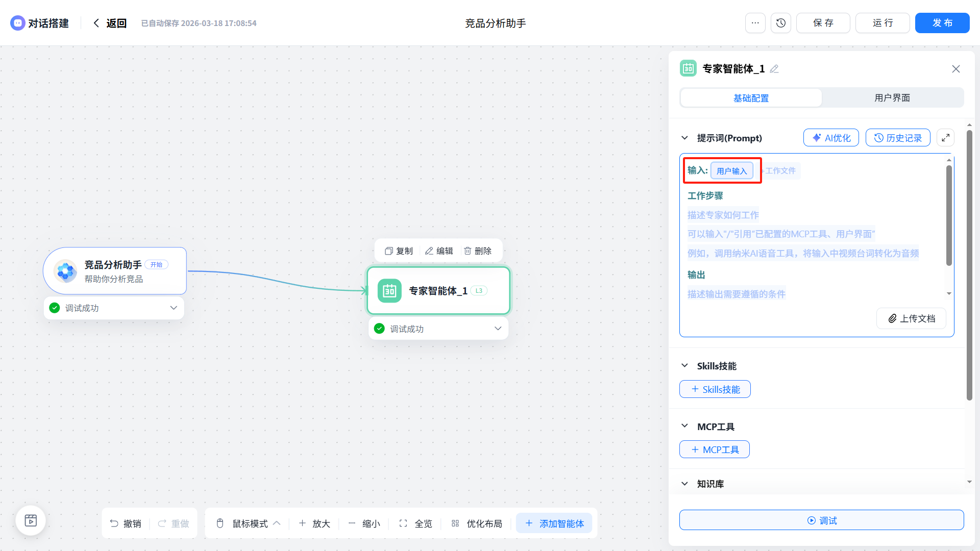The image size is (980, 551).
Task: Click the version history clock icon
Action: (780, 23)
